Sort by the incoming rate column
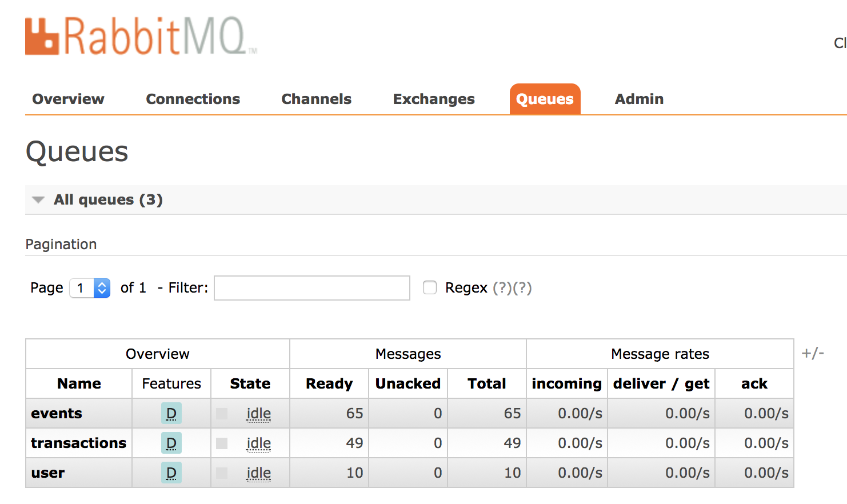The width and height of the screenshot is (847, 504). pos(567,383)
